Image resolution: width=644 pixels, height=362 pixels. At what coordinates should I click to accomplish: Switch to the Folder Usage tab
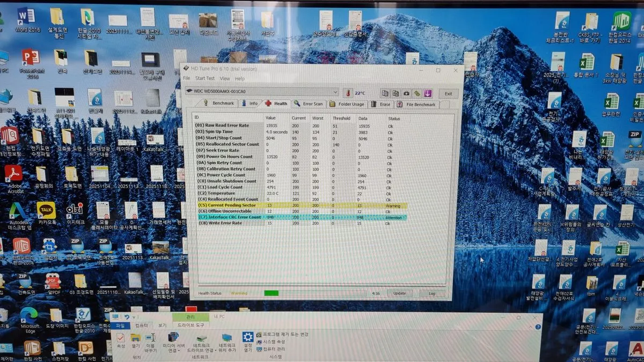tap(348, 104)
